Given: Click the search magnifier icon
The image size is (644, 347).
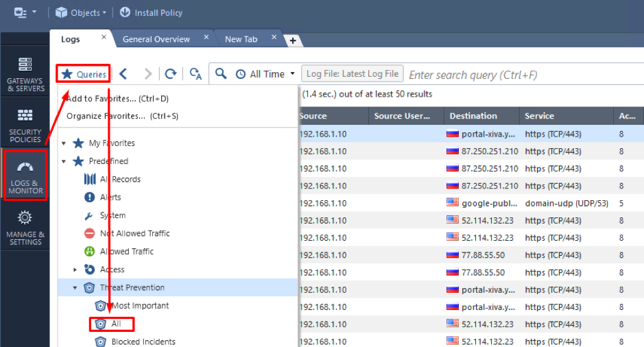Looking at the screenshot, I should [x=221, y=74].
